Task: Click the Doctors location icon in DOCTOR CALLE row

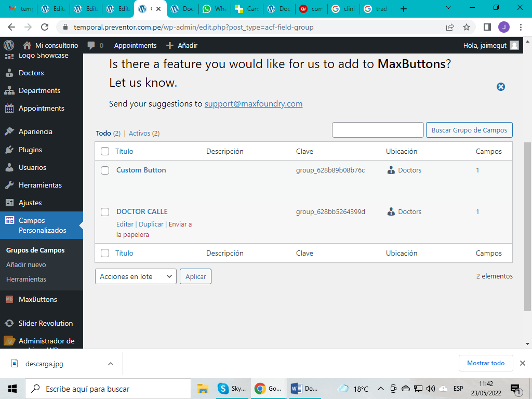Action: pos(391,212)
